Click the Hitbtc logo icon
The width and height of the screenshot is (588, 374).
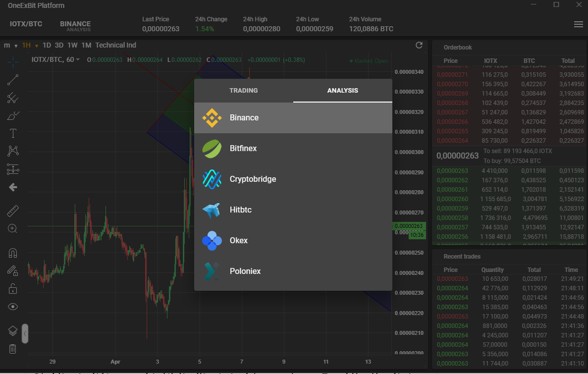click(212, 210)
